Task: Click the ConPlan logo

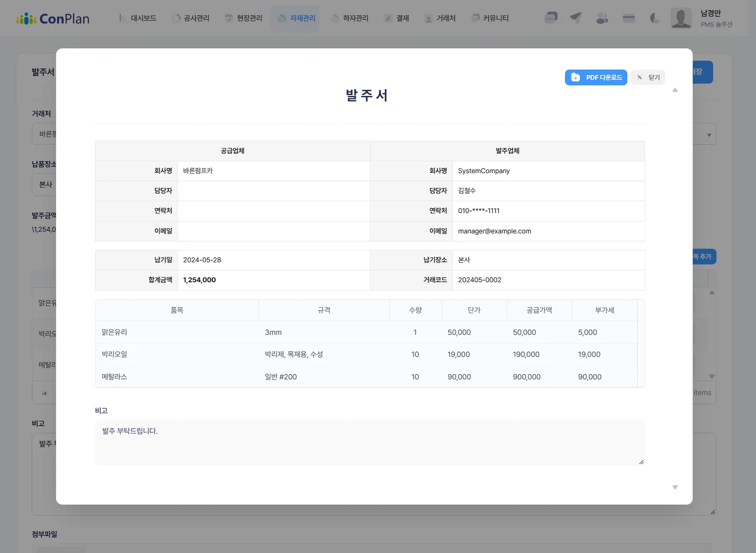Action: 52,19
